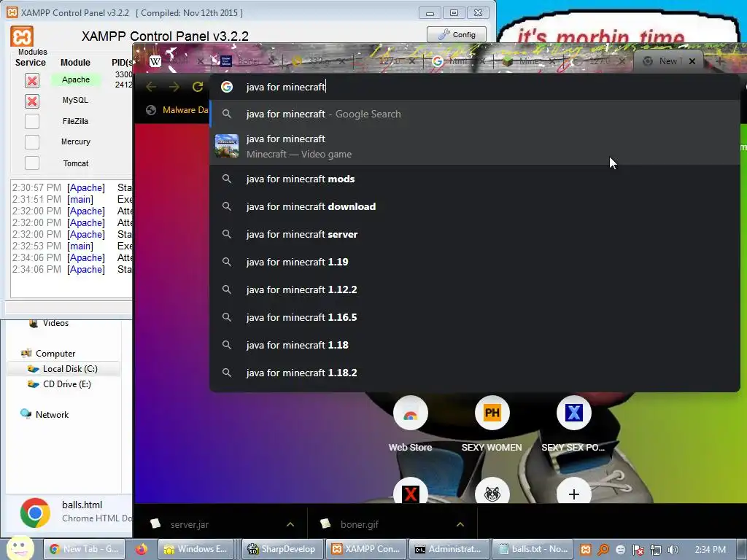Click the Action Center flag tray icon
The width and height of the screenshot is (747, 560).
pyautogui.click(x=638, y=550)
